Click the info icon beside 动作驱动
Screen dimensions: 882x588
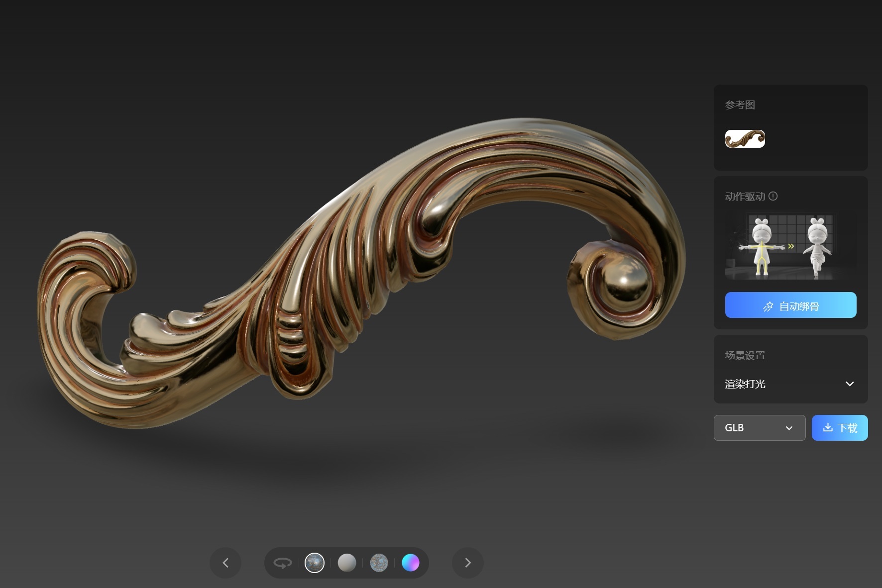tap(773, 196)
